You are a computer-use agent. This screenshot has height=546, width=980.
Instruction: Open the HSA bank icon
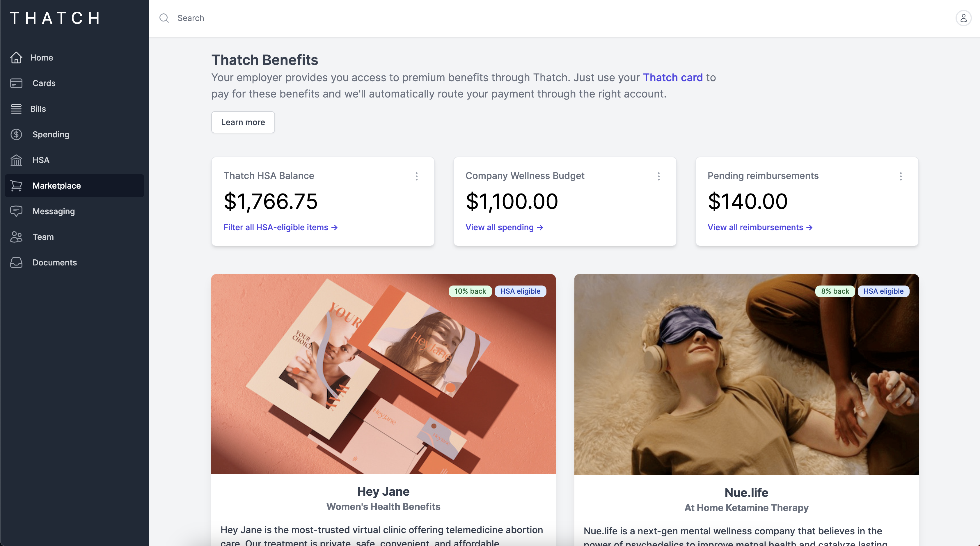16,160
